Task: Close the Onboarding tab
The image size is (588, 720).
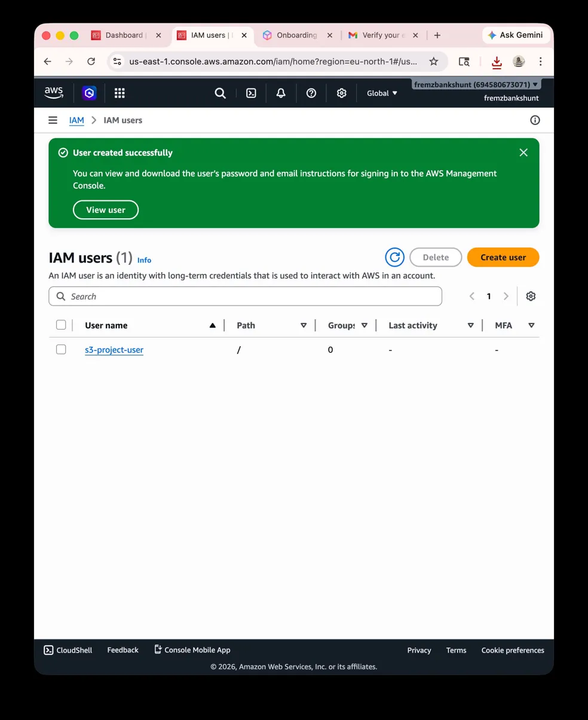Action: (330, 35)
